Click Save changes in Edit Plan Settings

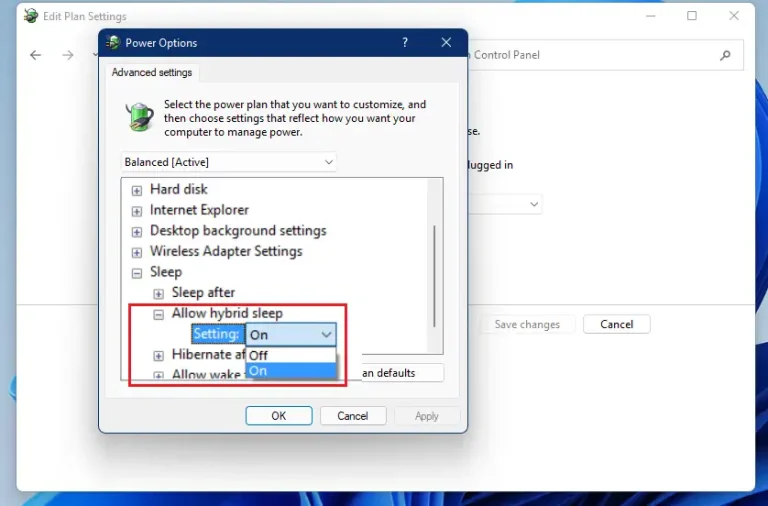[527, 324]
